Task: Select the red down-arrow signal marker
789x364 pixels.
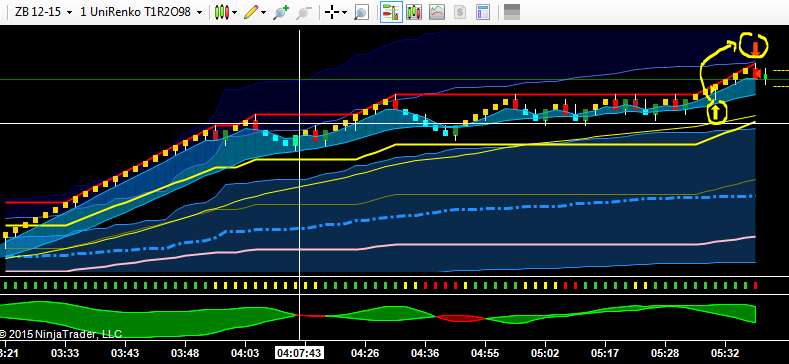Action: [755, 48]
